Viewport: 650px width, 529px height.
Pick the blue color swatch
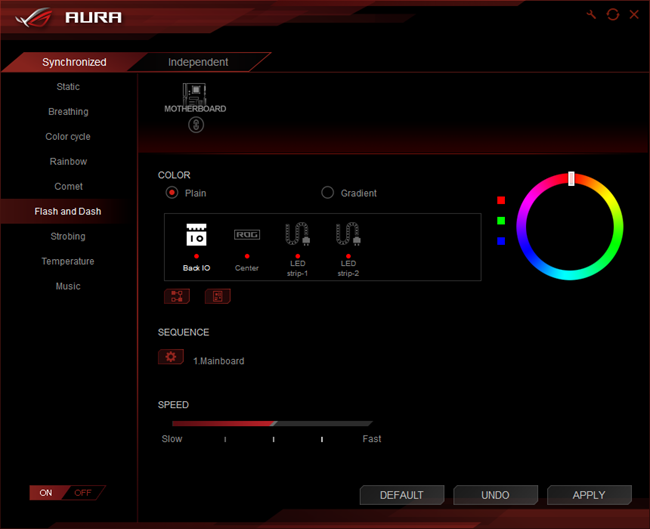[501, 241]
